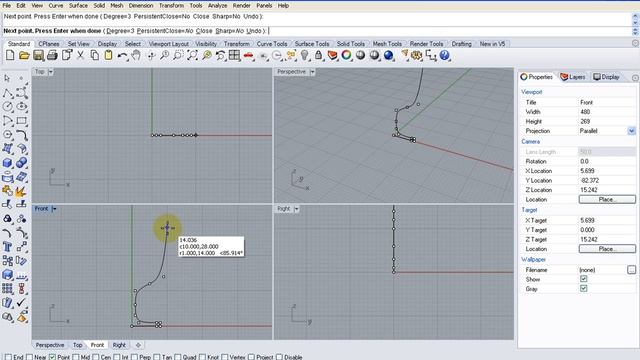Screen dimensions: 640x360
Task: Open the color wheel icon
Action: 347,55
